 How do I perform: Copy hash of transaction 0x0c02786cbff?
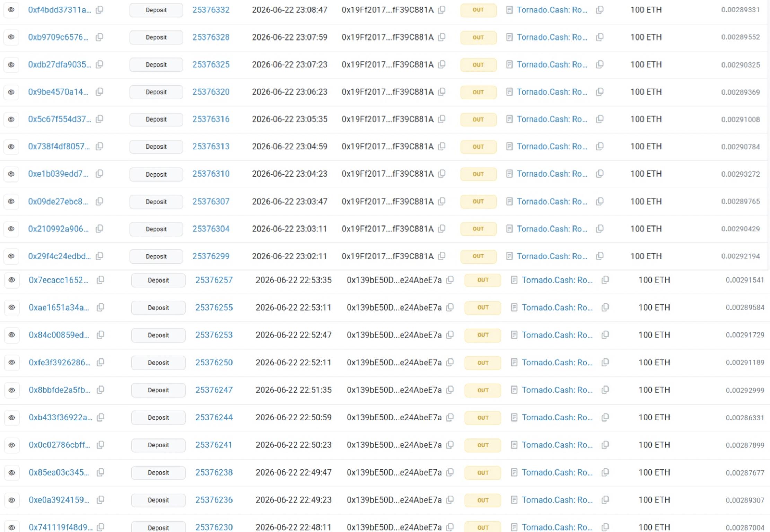(x=100, y=445)
